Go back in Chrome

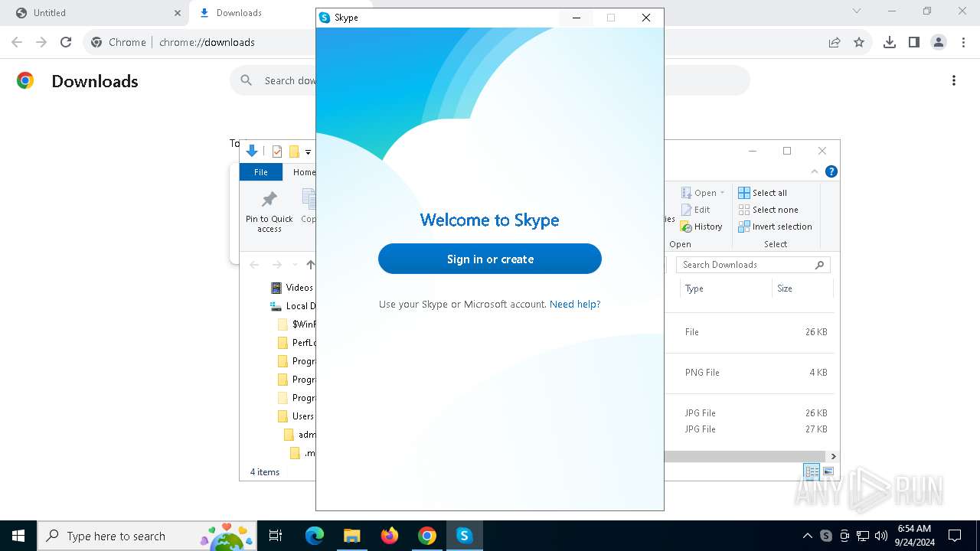(x=17, y=42)
